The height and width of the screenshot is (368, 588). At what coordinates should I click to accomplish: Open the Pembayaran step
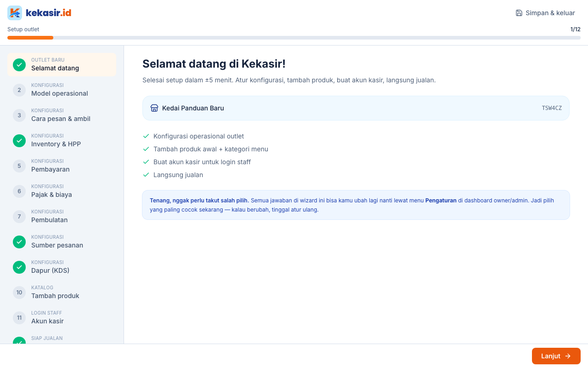click(62, 166)
